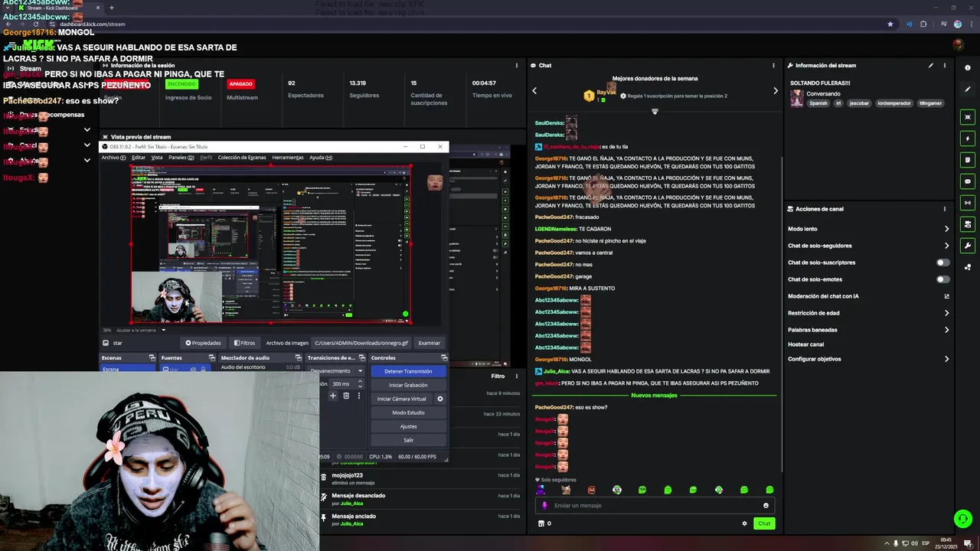Screen dimensions: 980x551
Task: Show previous top donor with left arrow
Action: pos(534,91)
